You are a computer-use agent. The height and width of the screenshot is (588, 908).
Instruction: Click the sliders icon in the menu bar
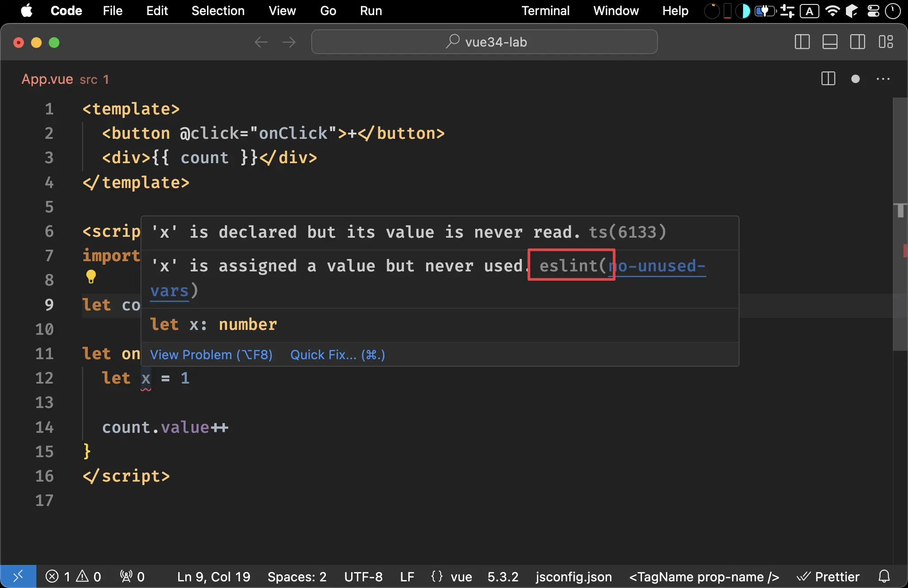pos(787,11)
